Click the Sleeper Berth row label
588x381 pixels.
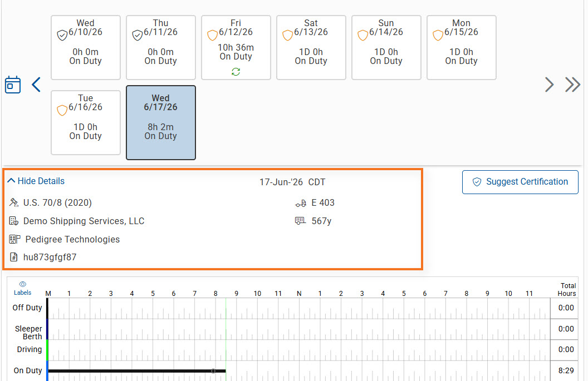point(28,333)
